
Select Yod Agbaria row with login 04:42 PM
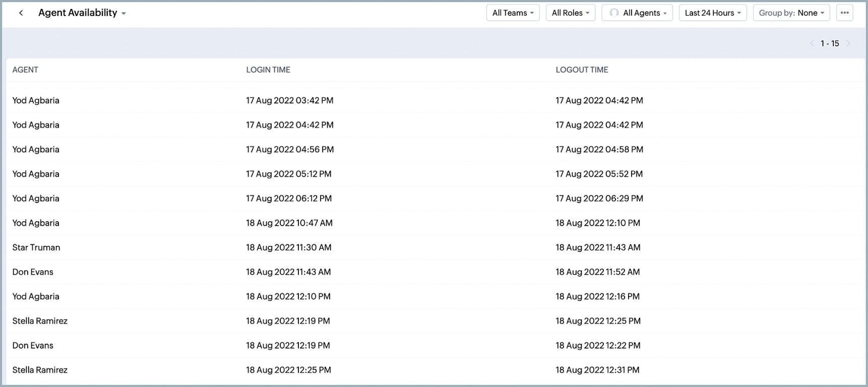(x=36, y=125)
